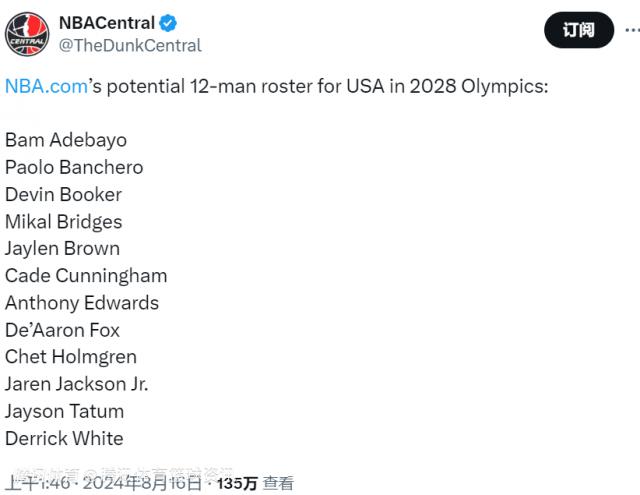Image resolution: width=640 pixels, height=495 pixels.
Task: Click Cade Cunningham in the roster
Action: (x=86, y=275)
